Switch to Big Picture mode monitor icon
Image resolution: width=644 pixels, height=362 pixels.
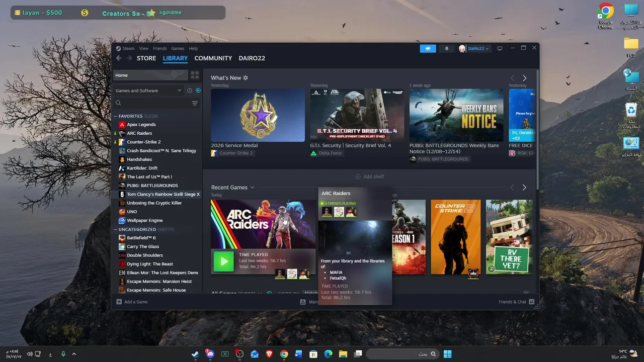tap(500, 49)
